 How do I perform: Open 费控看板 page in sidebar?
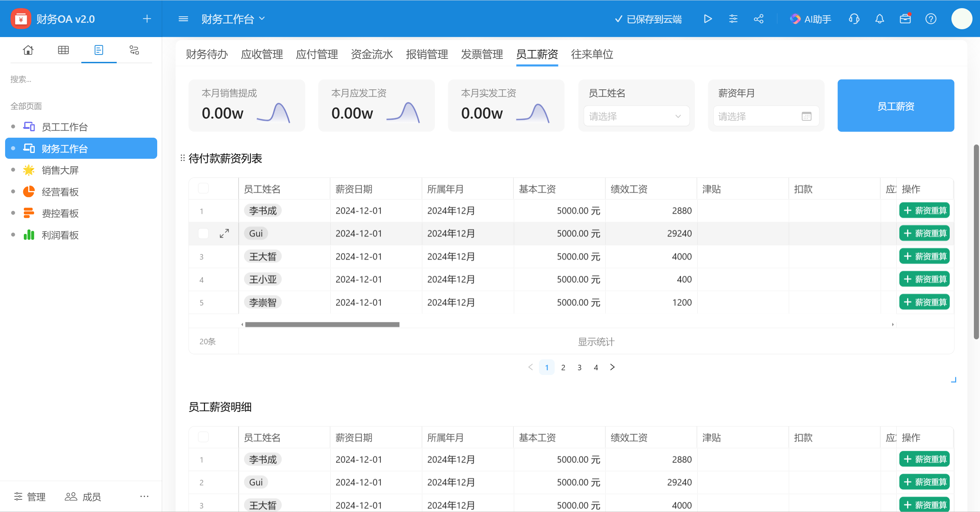pos(81,213)
